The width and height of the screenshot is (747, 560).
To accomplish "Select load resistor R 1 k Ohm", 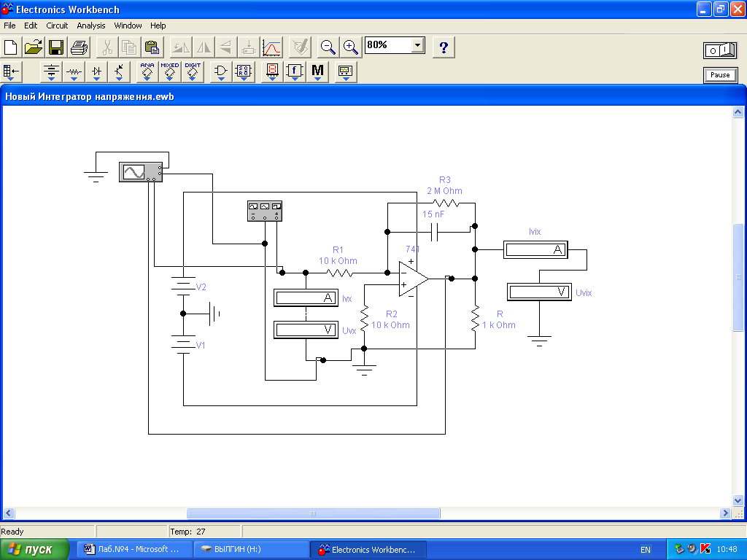I will pyautogui.click(x=475, y=319).
